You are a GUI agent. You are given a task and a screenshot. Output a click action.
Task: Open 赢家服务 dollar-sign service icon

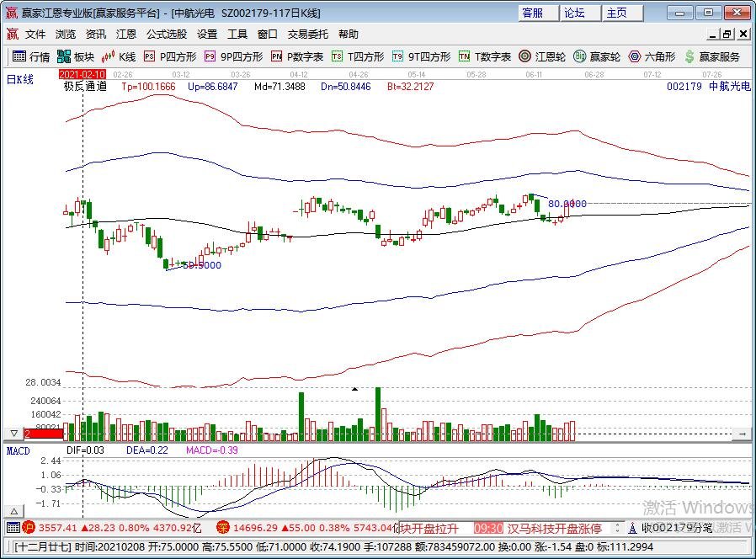(x=712, y=57)
